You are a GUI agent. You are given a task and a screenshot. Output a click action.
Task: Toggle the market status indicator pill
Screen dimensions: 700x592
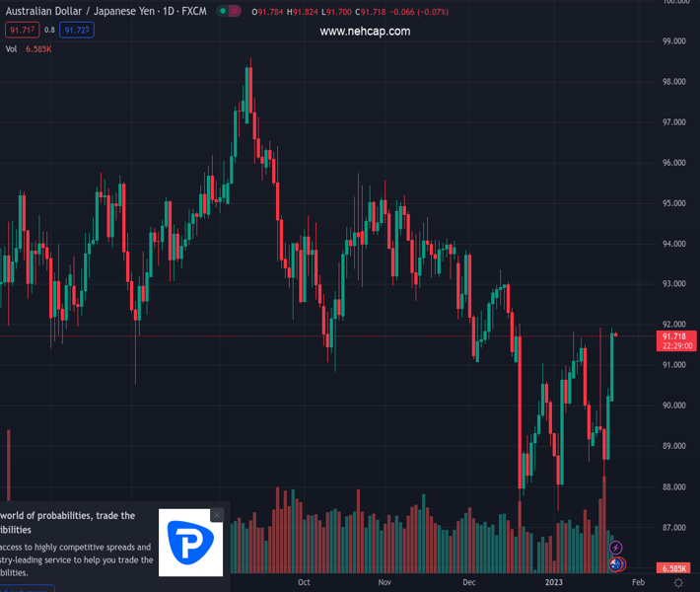(228, 12)
